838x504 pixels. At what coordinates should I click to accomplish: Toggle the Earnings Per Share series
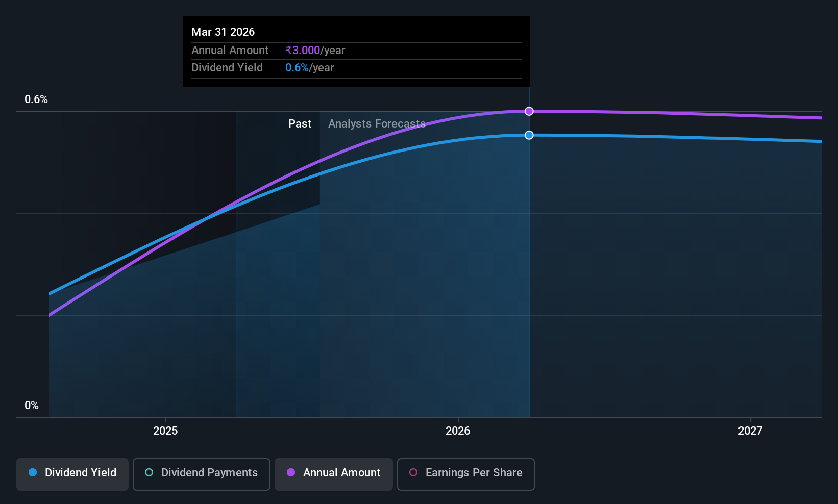465,474
